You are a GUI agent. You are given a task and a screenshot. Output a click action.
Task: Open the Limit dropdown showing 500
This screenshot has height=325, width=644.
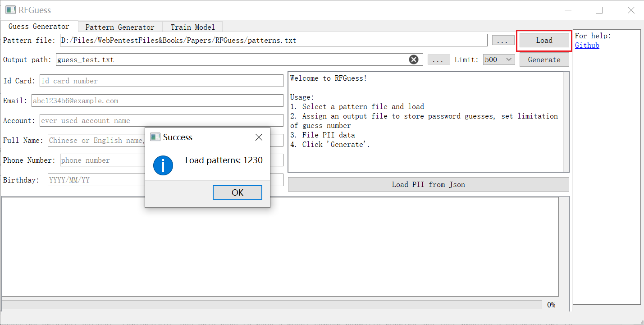pyautogui.click(x=499, y=60)
